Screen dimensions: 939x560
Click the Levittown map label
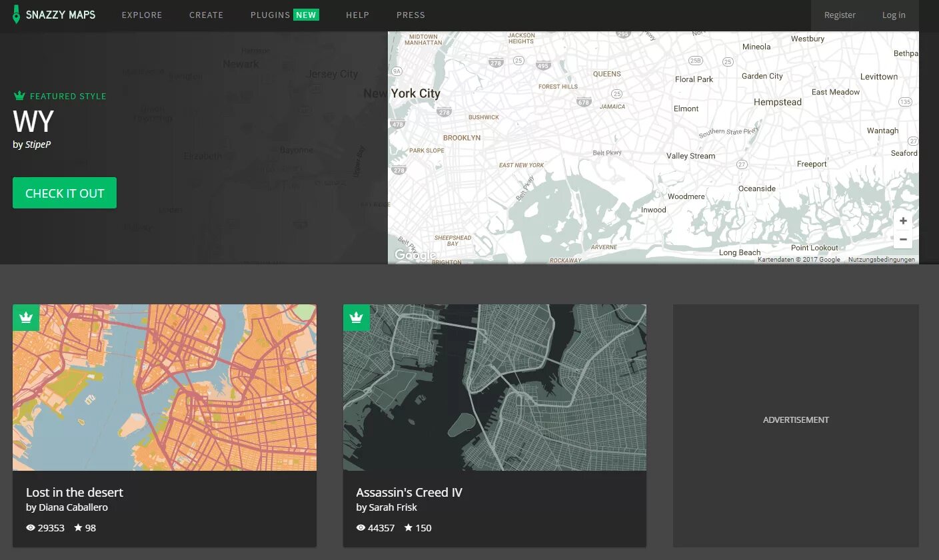point(879,77)
